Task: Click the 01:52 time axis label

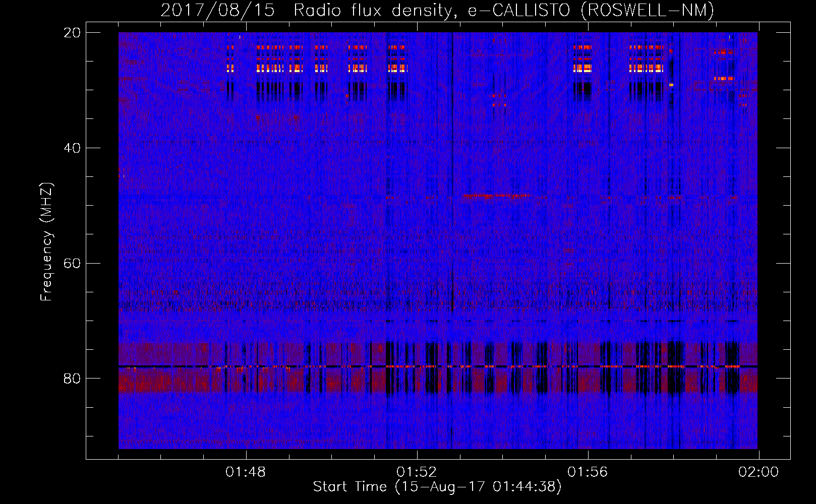Action: (417, 472)
